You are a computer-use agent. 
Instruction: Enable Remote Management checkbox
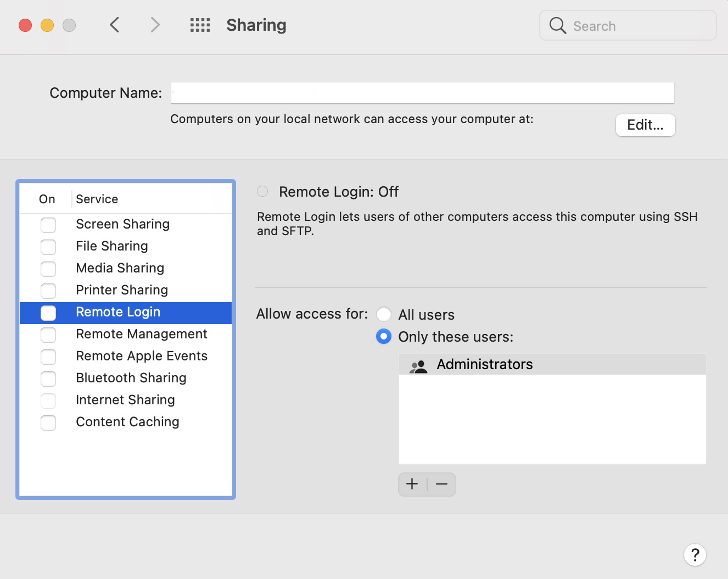(48, 335)
